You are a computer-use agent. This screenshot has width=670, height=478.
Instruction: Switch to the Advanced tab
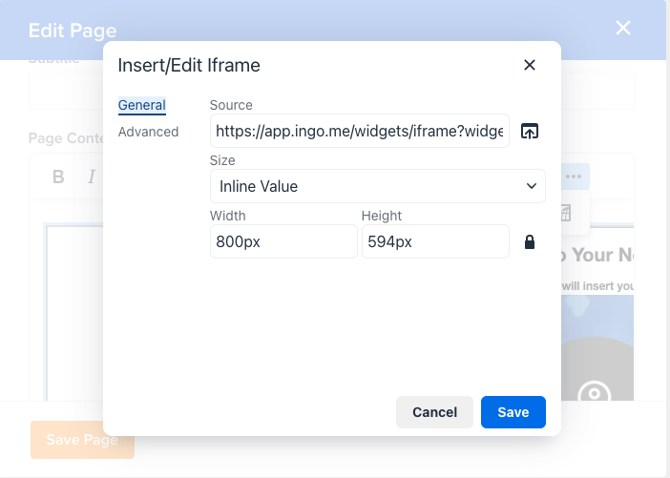pyautogui.click(x=148, y=132)
